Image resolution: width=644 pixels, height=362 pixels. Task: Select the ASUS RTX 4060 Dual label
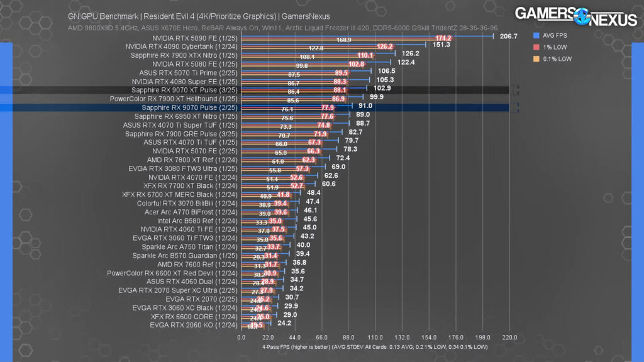click(x=192, y=282)
